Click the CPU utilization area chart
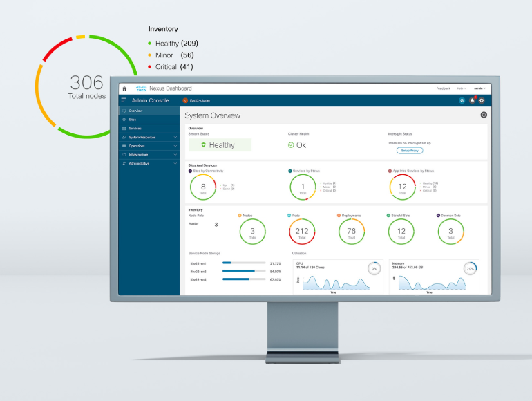This screenshot has height=401, width=532. (x=336, y=283)
